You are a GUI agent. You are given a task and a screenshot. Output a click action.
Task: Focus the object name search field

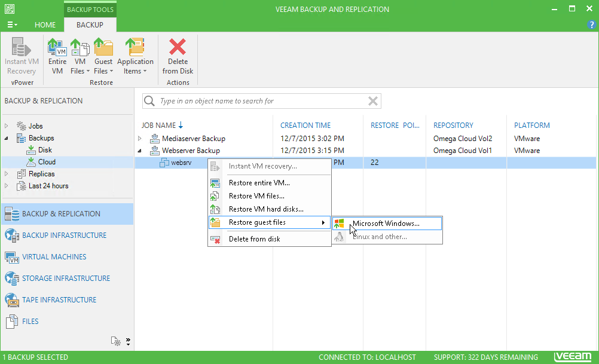[262, 101]
